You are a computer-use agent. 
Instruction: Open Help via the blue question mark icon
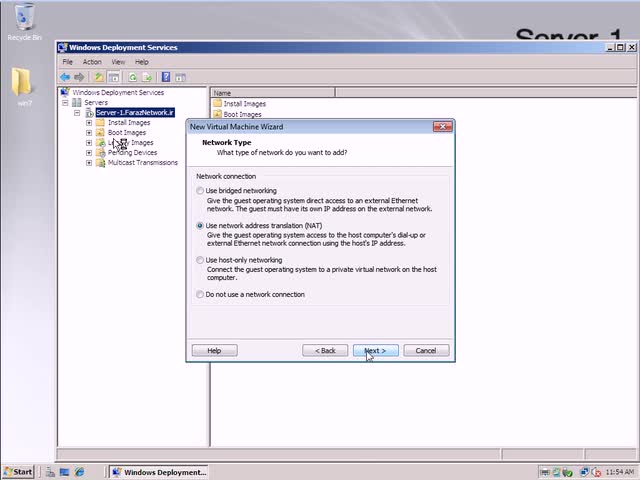coord(166,77)
